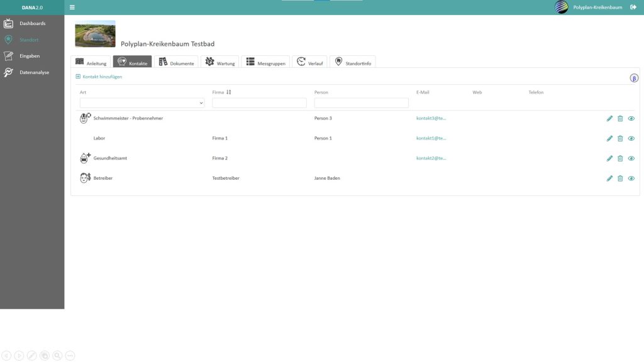Delete the Schwimmmeister - Probennehmer contact
Screen dimensions: 644x362
click(x=620, y=118)
